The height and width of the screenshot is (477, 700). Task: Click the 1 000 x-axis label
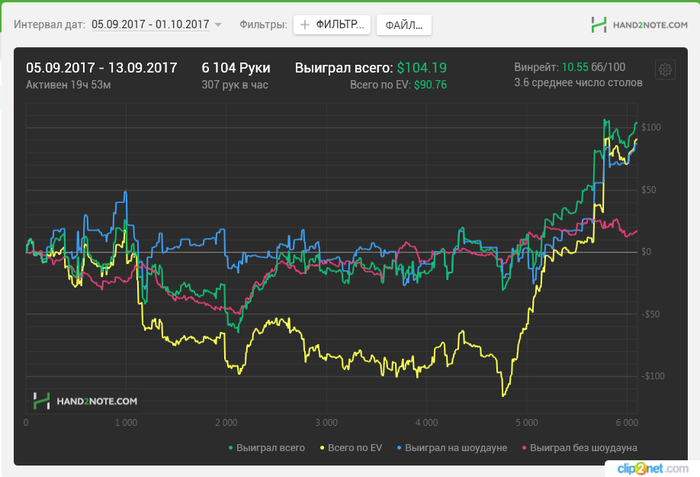click(126, 423)
